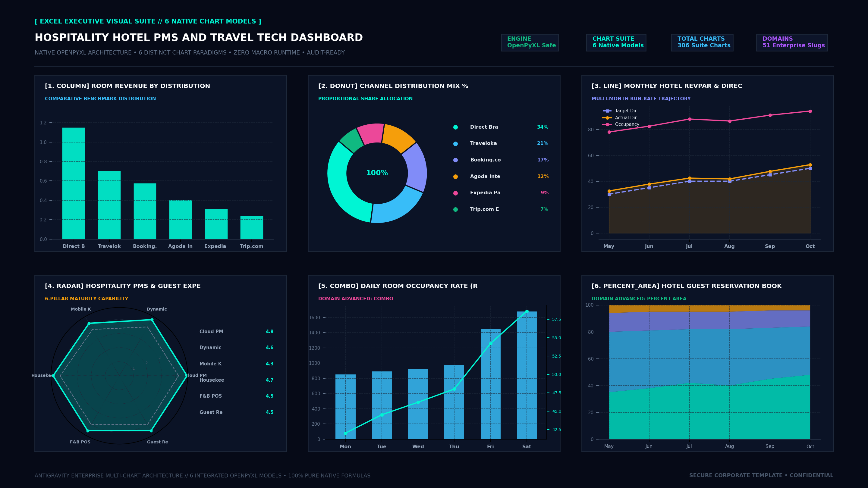Click the COMPARATIVE BENCHMARK DISTRIBUTION subtitle
868x488 pixels.
(x=100, y=99)
